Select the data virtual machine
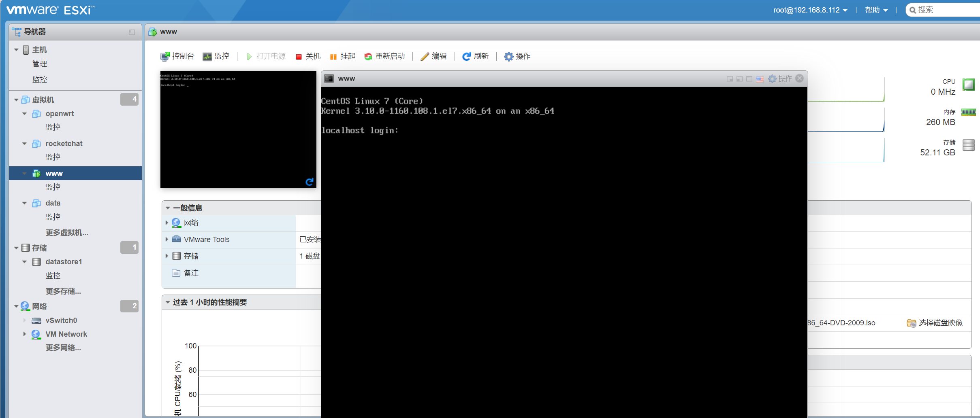The height and width of the screenshot is (418, 980). point(53,203)
